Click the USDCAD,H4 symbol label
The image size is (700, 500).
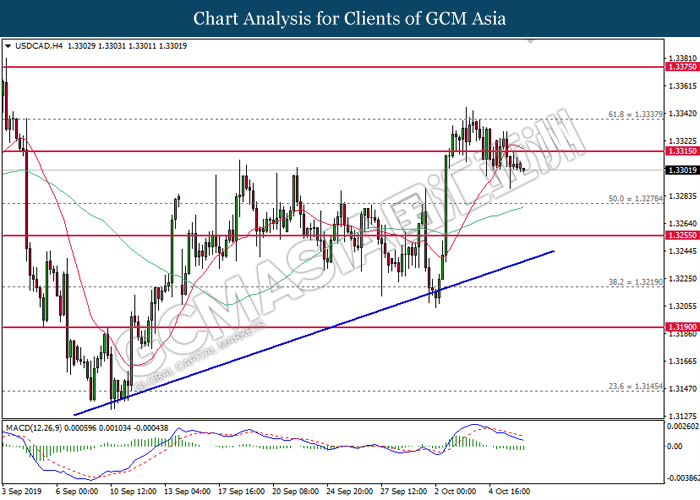point(39,46)
